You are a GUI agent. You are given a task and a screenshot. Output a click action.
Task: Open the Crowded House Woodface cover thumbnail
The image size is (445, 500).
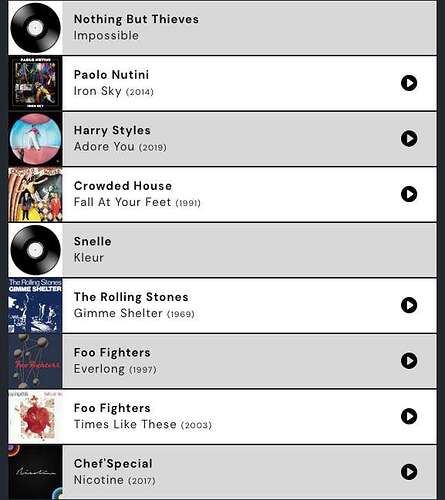35,194
